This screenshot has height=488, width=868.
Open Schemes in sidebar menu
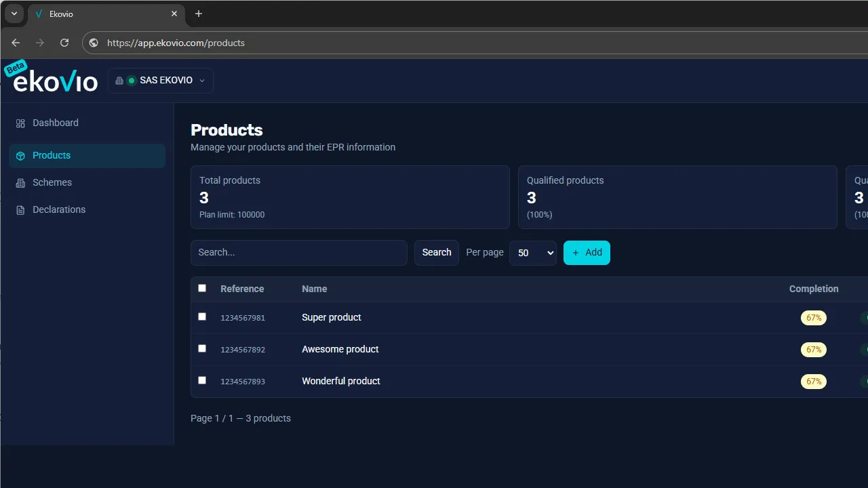click(87, 182)
